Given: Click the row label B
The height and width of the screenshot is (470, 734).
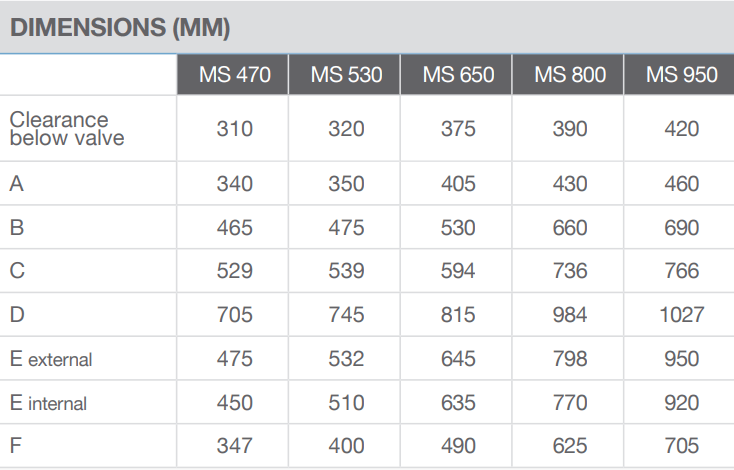Looking at the screenshot, I should (17, 228).
